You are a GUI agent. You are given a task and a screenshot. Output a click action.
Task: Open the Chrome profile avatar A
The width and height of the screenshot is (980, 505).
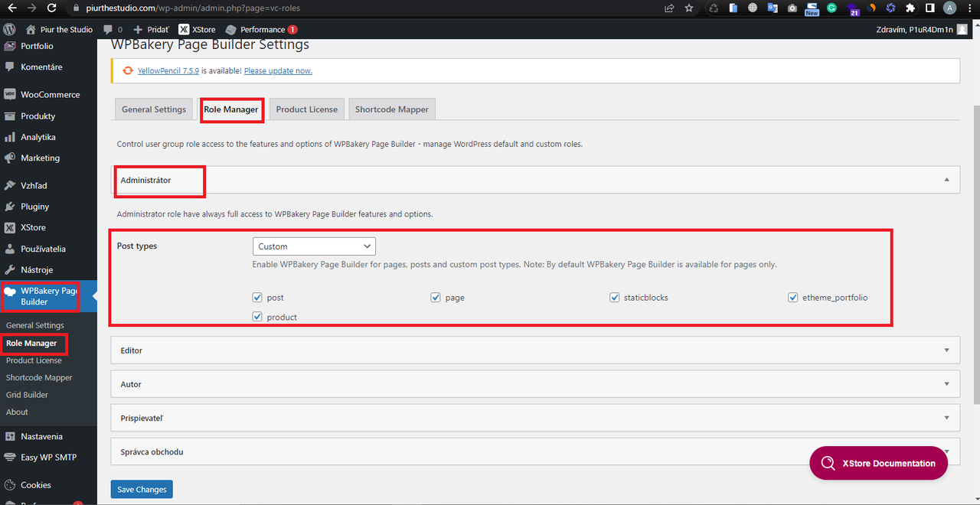point(950,8)
